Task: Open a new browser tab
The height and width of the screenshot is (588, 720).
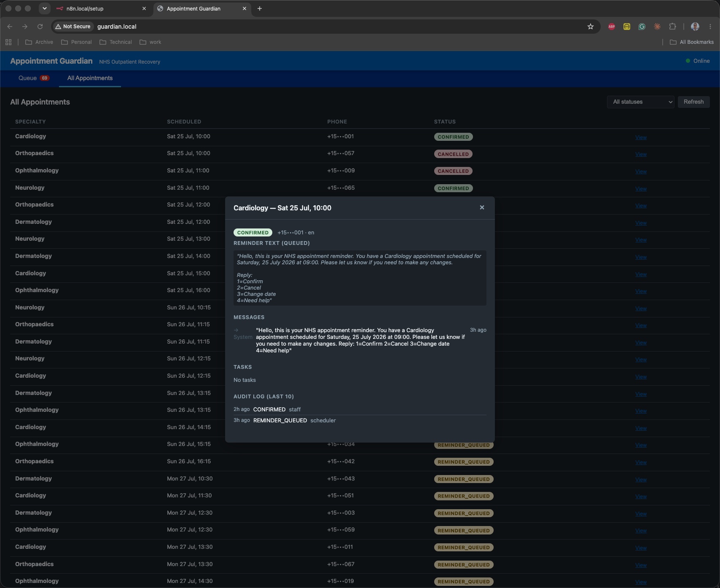Action: tap(260, 8)
